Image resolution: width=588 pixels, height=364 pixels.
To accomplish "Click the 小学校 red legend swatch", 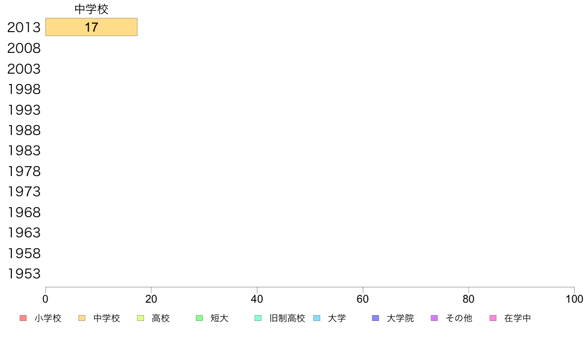I will click(x=23, y=318).
